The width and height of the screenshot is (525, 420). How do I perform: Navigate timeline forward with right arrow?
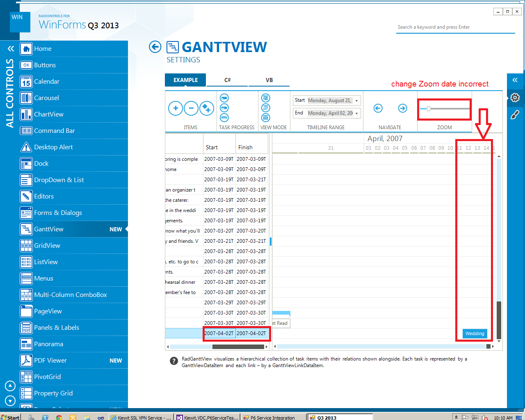tap(403, 108)
